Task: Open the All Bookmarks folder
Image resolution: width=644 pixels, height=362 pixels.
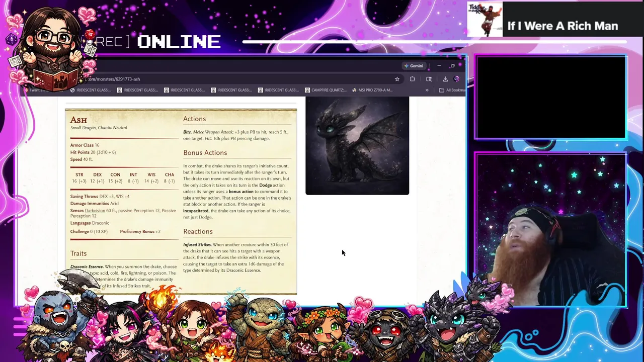Action: point(452,90)
